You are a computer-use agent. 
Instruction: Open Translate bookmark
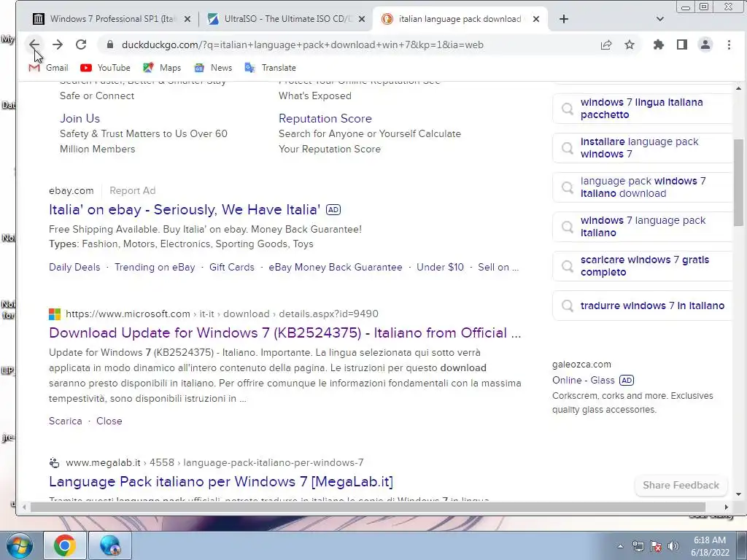(x=270, y=68)
